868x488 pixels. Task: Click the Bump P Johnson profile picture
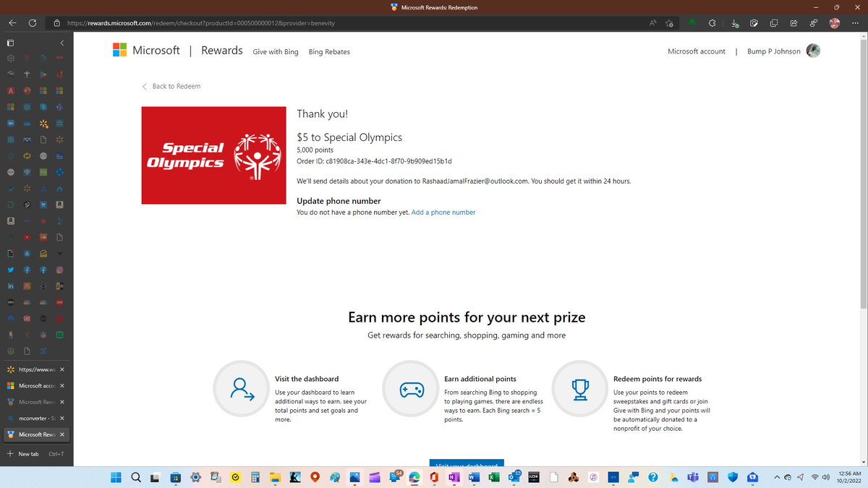[x=813, y=51]
